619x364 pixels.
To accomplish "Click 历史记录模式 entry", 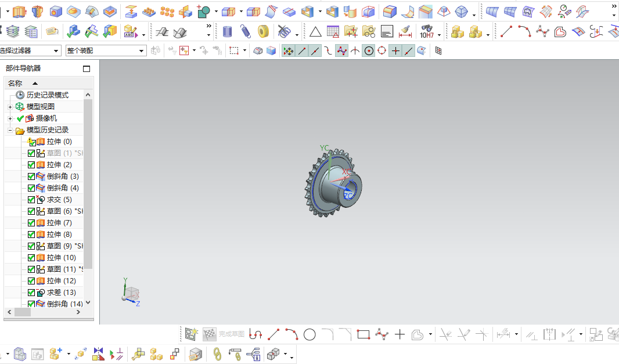I will [x=48, y=95].
